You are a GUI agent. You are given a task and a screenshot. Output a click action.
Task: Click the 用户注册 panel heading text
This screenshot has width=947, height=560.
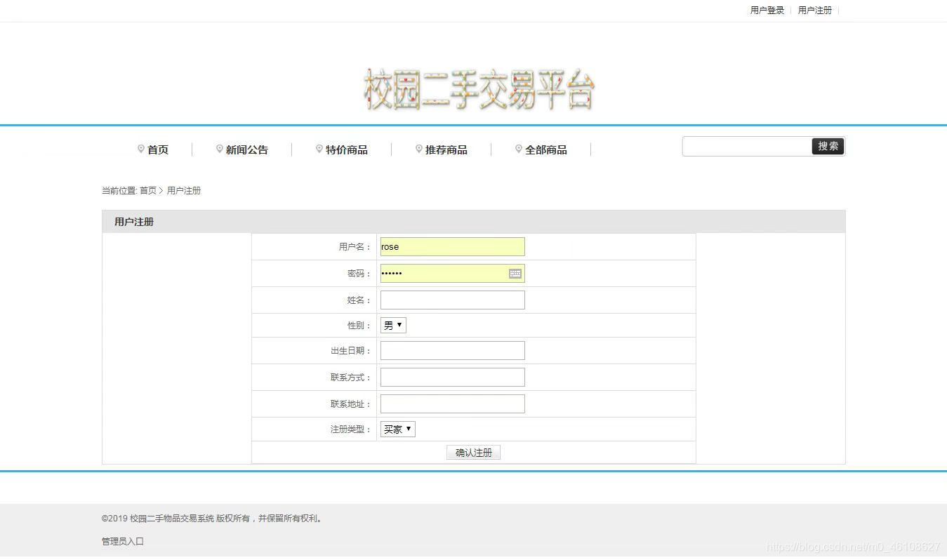[134, 222]
